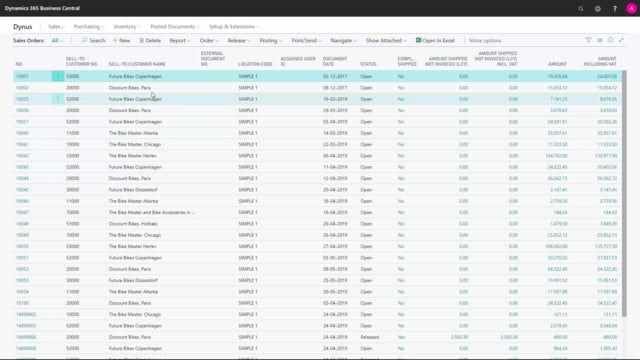Open sales order 10042 link
Viewport: 640px width, 360px height.
point(22,156)
